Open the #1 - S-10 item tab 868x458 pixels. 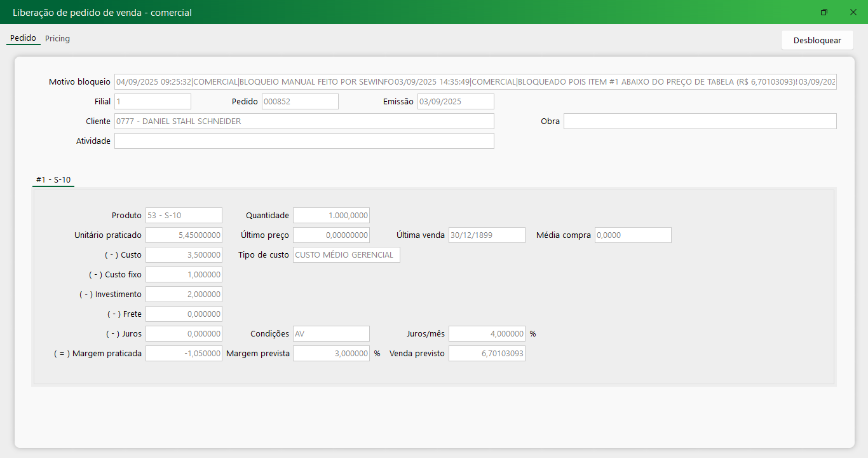click(53, 180)
